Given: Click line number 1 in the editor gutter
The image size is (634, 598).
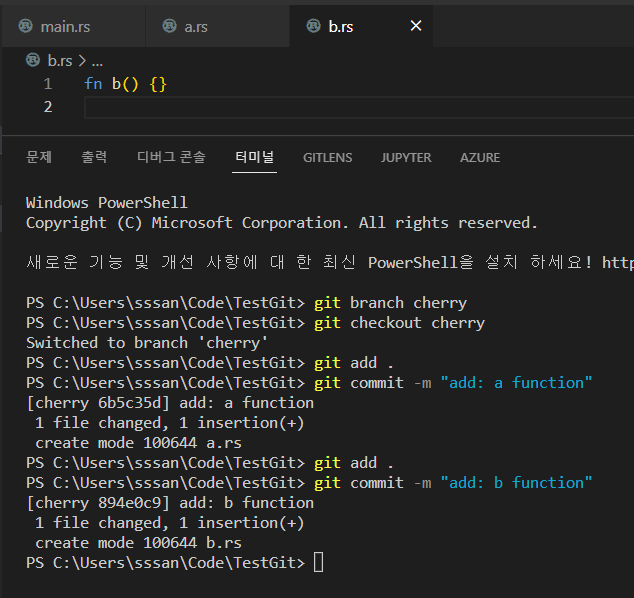Looking at the screenshot, I should pyautogui.click(x=48, y=84).
